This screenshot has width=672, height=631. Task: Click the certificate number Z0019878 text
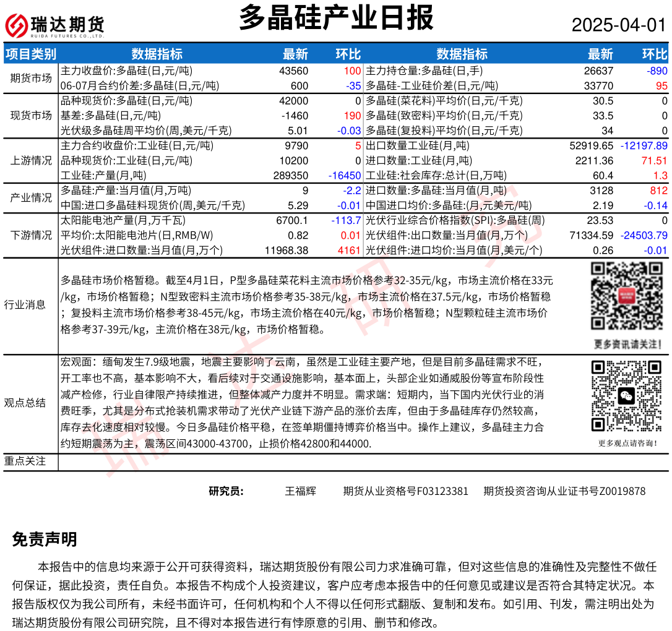coord(622,491)
